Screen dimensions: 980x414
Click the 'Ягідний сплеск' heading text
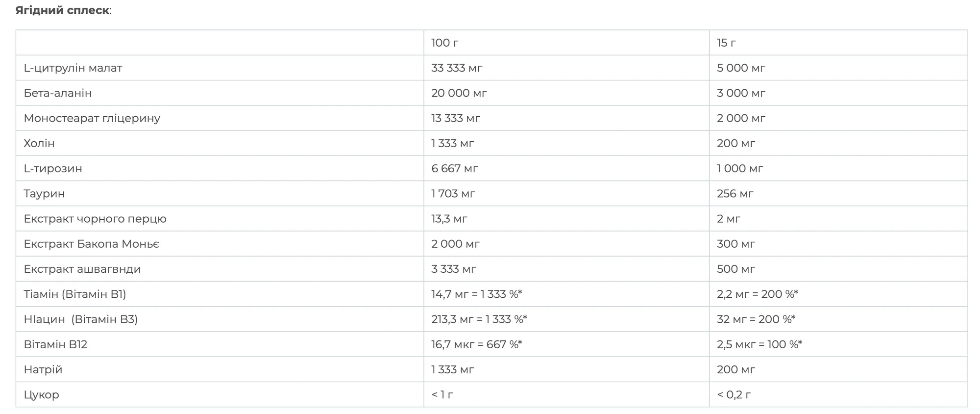coord(62,10)
